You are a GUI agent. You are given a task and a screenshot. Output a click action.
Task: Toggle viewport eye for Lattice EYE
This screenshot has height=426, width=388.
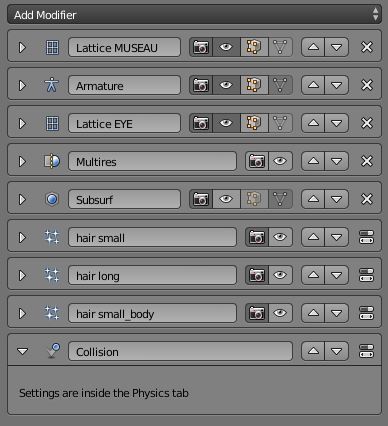coord(226,123)
